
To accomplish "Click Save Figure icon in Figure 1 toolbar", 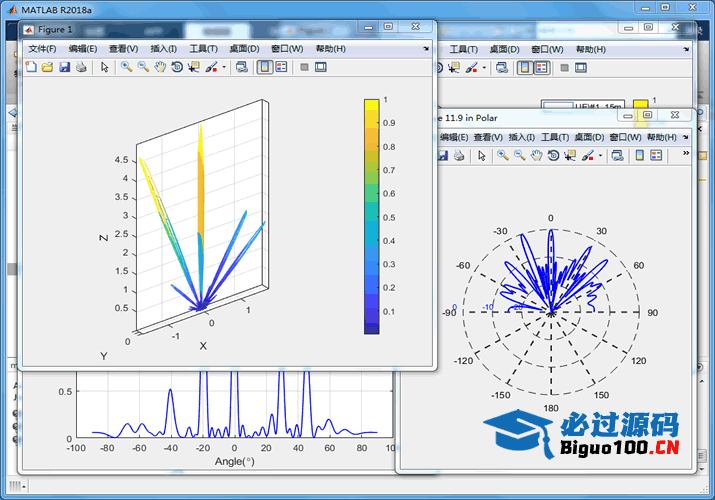I will tap(64, 67).
